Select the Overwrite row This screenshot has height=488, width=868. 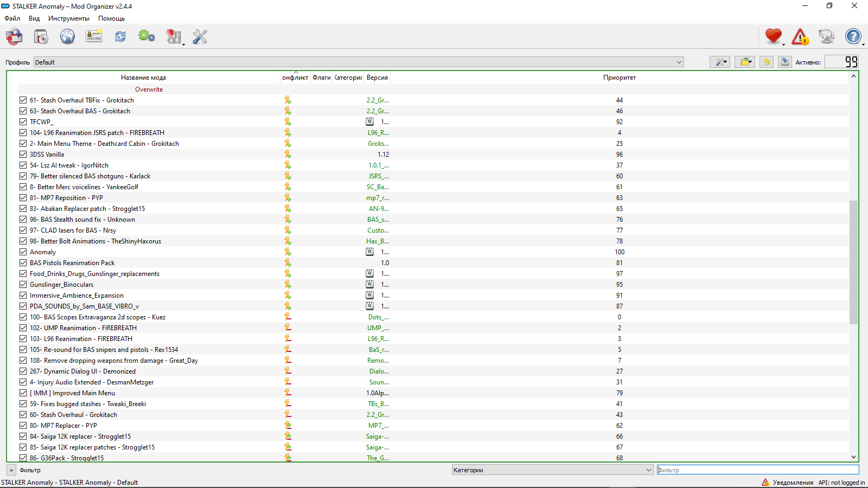433,89
